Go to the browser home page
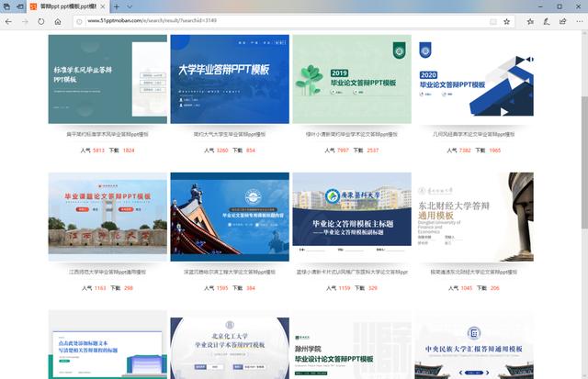Screen dimensions: 588x379 [60, 20]
